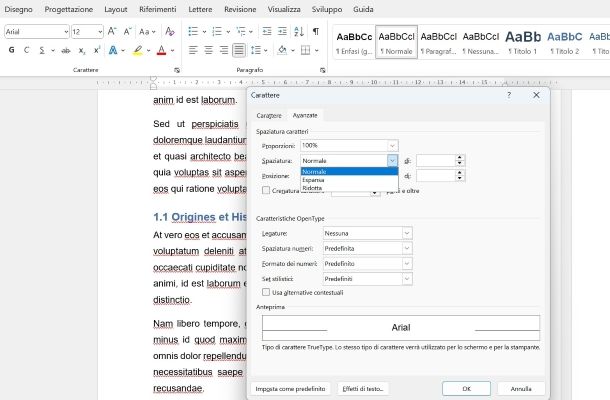
Task: Open Carattere dialog launcher in ribbon
Action: click(x=177, y=70)
